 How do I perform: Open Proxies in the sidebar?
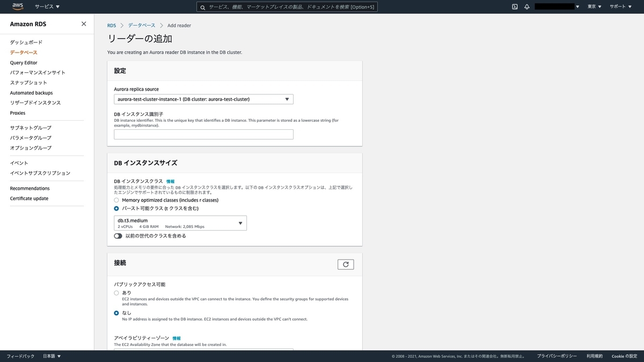pos(18,113)
